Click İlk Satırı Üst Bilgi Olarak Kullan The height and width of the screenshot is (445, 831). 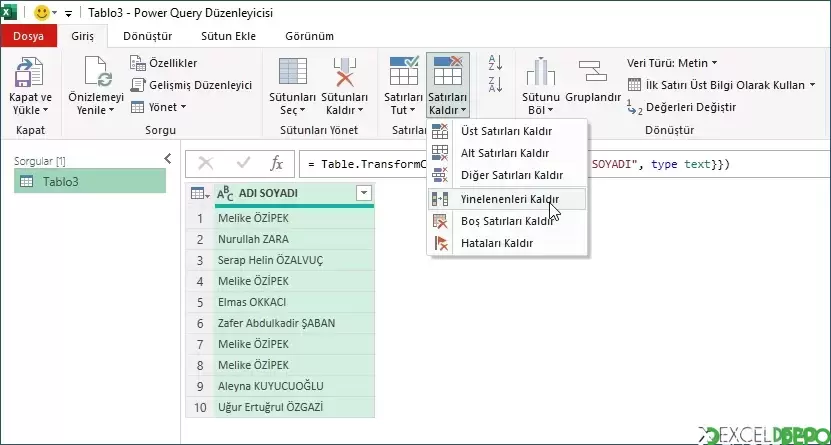click(x=721, y=85)
